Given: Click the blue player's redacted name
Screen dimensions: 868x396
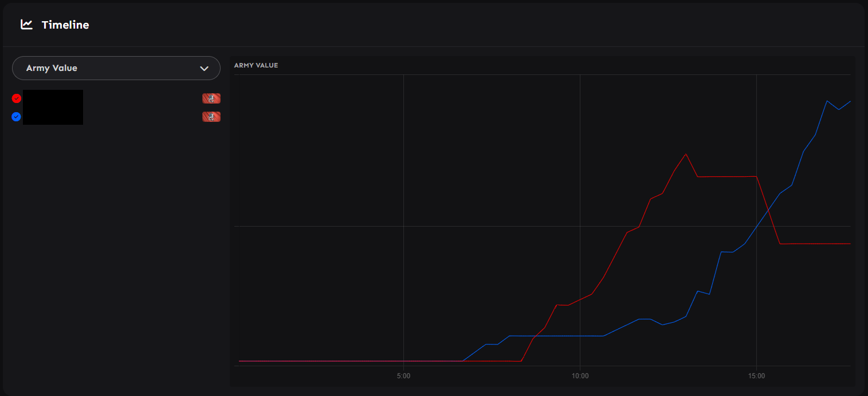Looking at the screenshot, I should point(53,117).
